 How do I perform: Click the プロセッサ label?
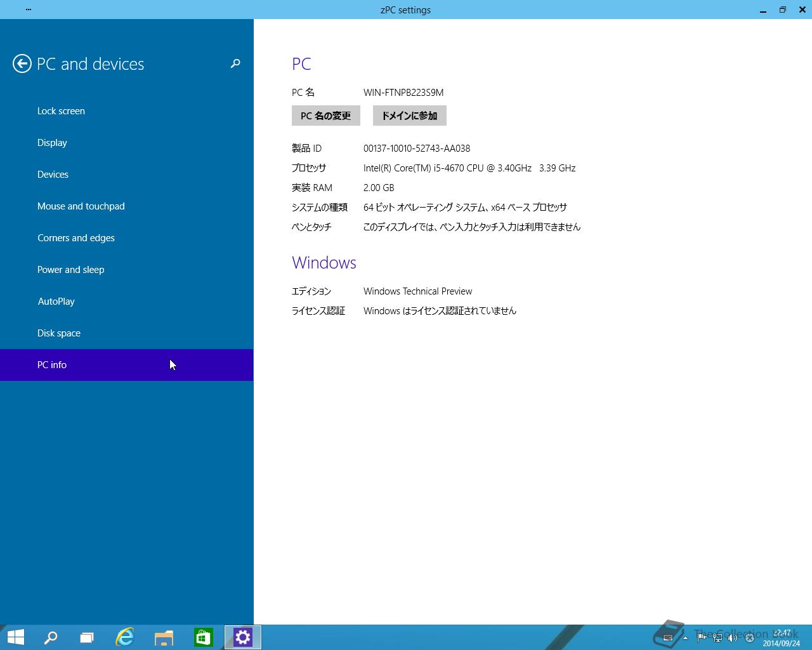coord(309,168)
